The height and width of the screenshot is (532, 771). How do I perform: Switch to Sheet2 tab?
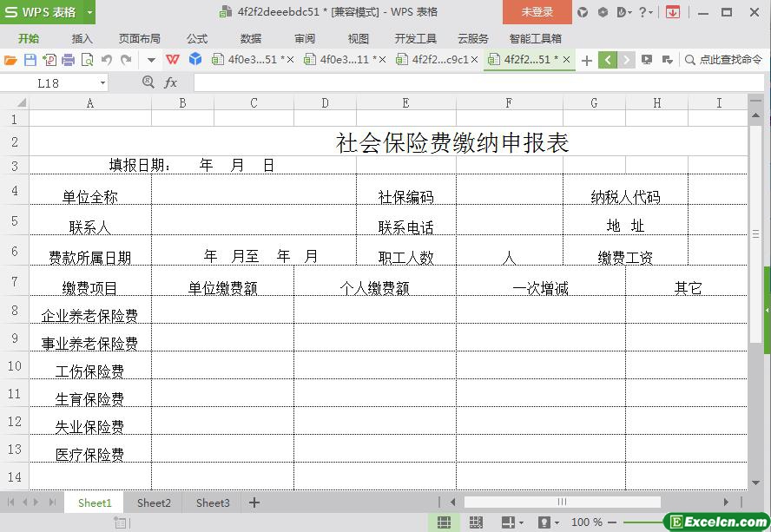click(x=154, y=502)
